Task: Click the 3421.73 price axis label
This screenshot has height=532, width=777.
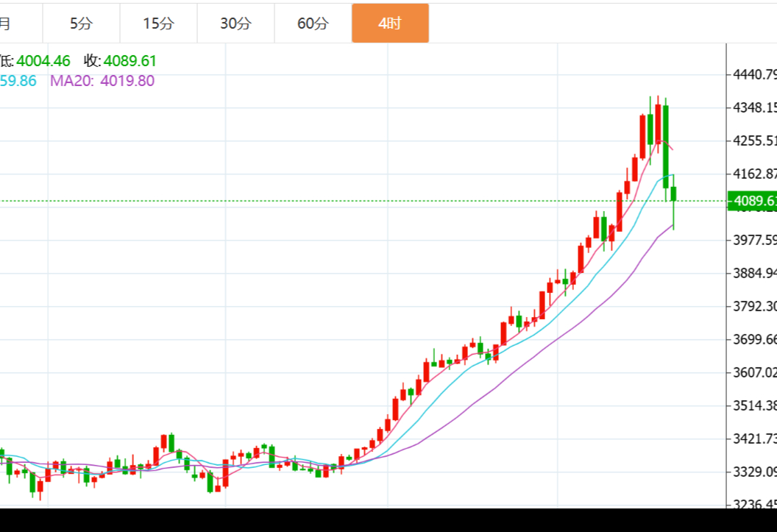Action: click(x=754, y=439)
